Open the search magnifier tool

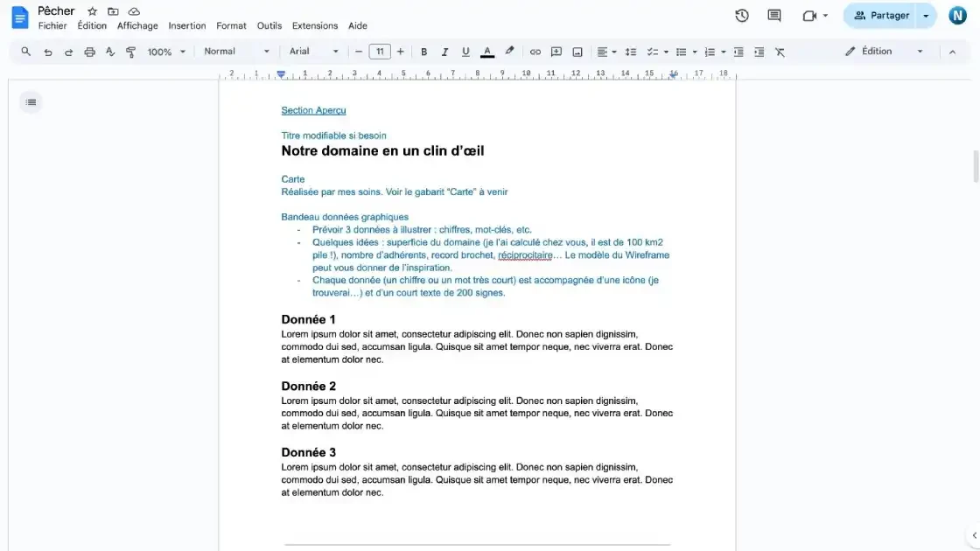(x=25, y=52)
